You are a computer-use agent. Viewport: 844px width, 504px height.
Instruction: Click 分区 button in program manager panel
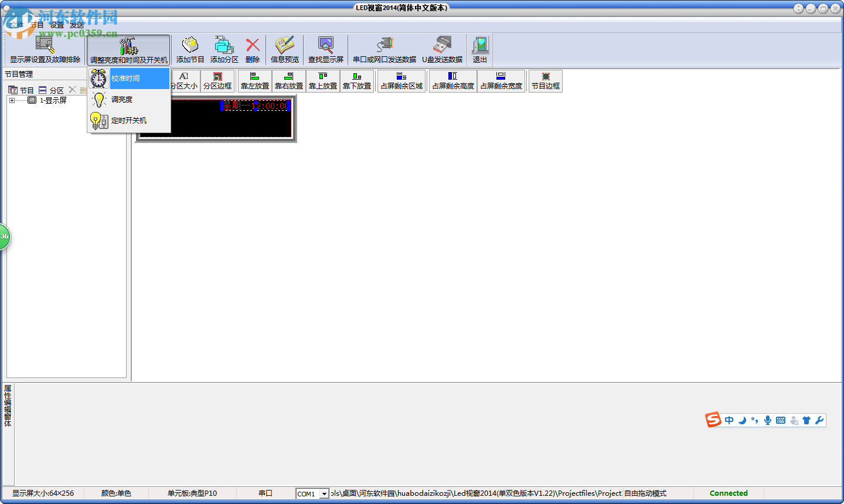tap(51, 90)
